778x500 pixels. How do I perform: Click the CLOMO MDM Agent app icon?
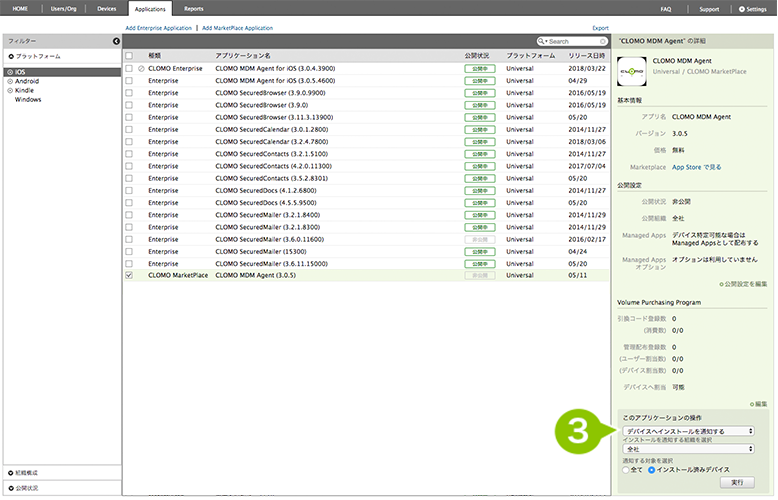point(632,71)
